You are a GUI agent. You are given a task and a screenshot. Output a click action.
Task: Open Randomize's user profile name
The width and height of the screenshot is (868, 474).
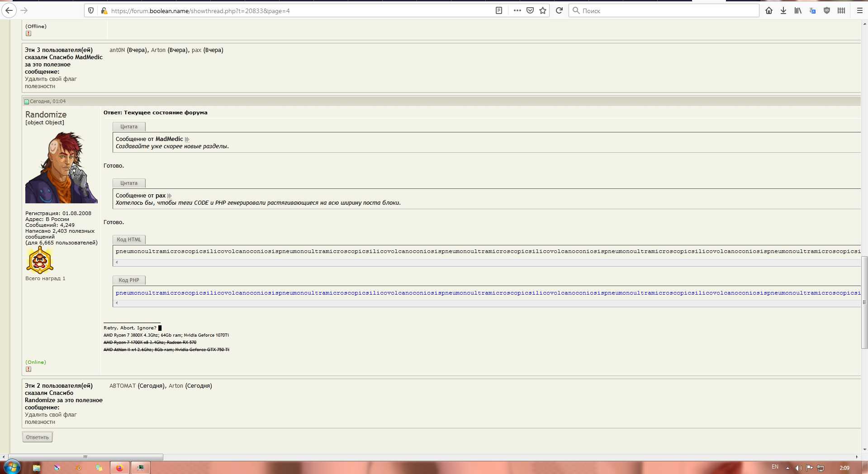(46, 114)
